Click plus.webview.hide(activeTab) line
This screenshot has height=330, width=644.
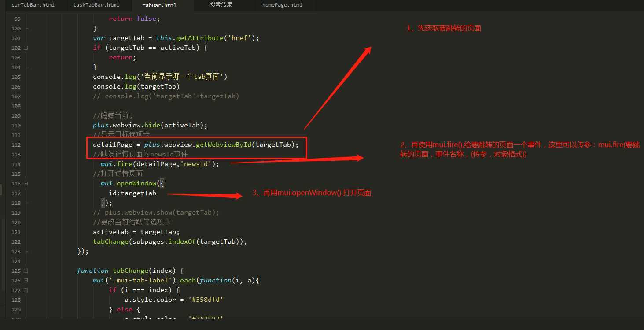tap(150, 125)
